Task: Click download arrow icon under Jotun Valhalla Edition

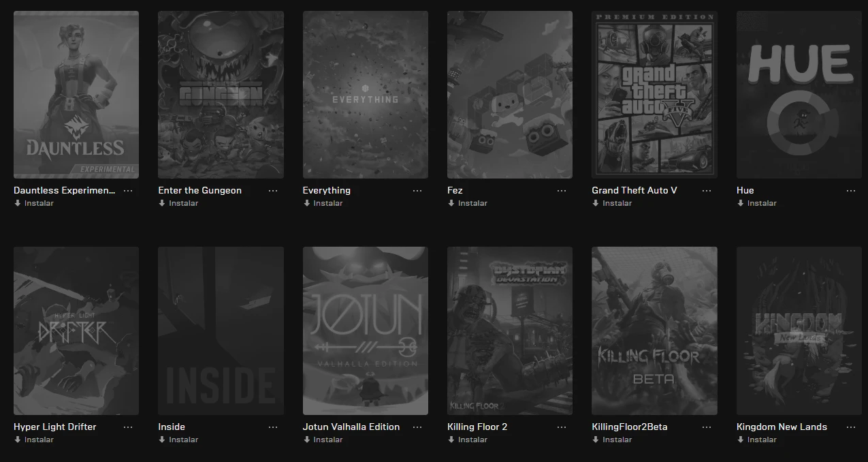Action: click(x=306, y=440)
